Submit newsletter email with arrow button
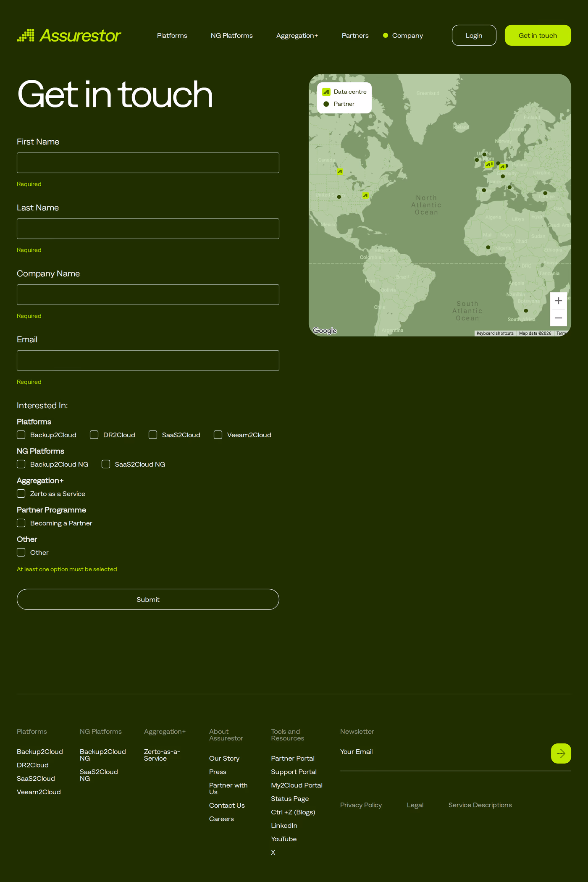This screenshot has height=882, width=588. click(x=561, y=753)
